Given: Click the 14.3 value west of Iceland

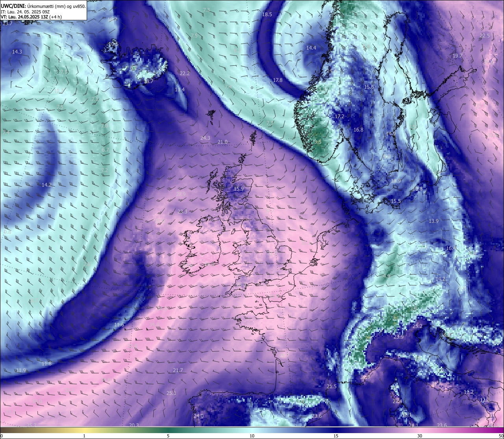Looking at the screenshot, I should 17,52.
